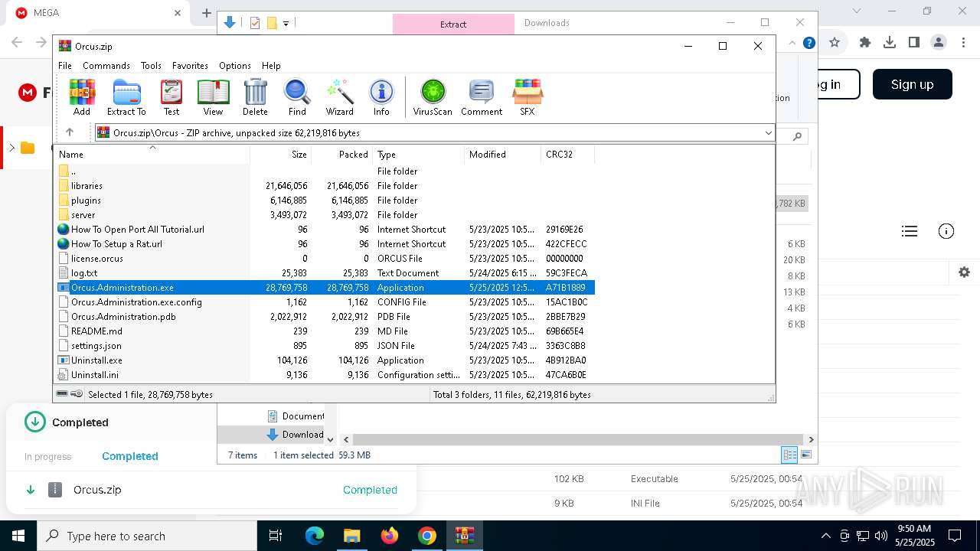Click Orcus.zip in completed transfers
Image resolution: width=980 pixels, height=551 pixels.
[x=97, y=490]
